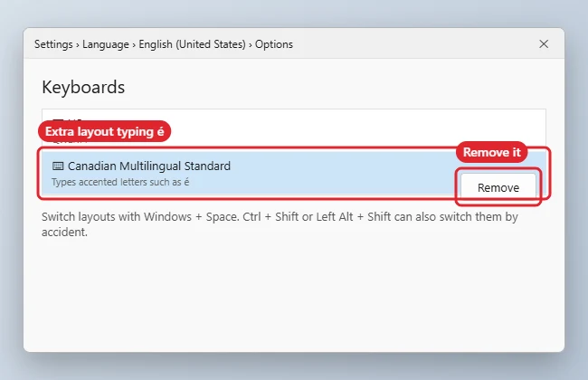Open English (United States) breadcrumb

192,44
